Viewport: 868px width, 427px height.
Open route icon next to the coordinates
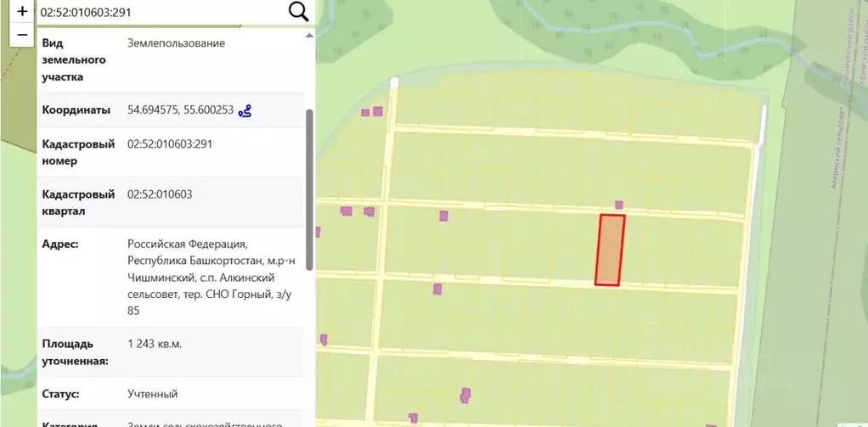pyautogui.click(x=245, y=110)
